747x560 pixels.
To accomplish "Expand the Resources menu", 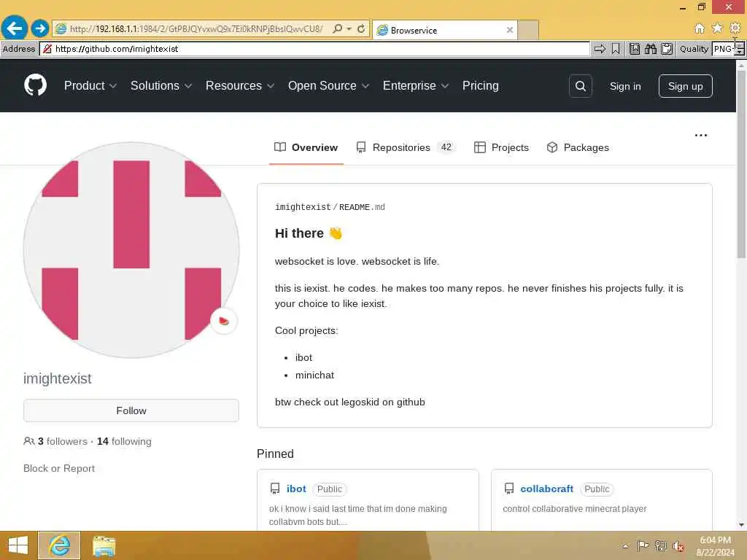I will (239, 86).
